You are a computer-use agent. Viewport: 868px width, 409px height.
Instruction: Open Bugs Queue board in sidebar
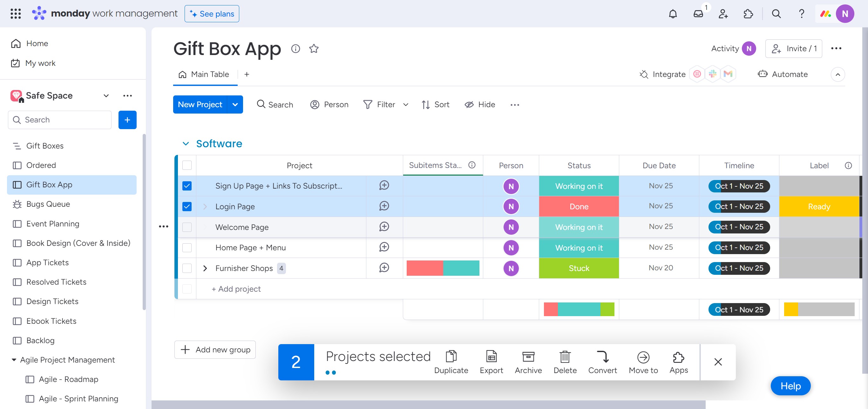pyautogui.click(x=48, y=204)
